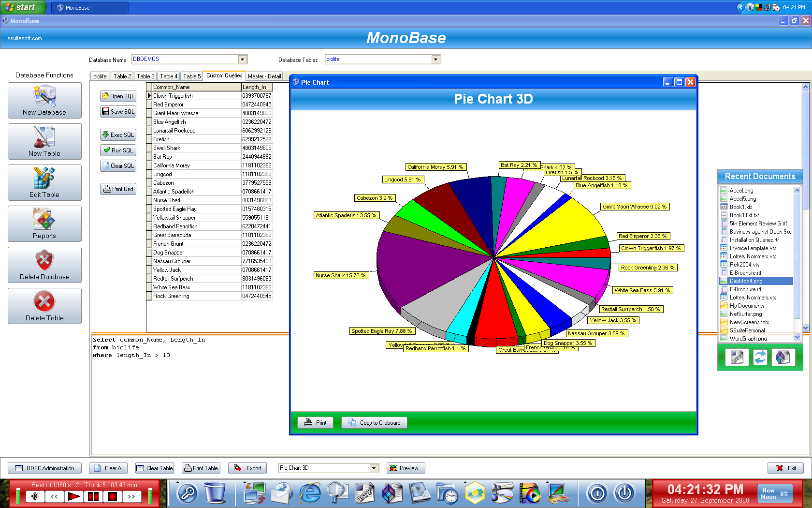Refresh the Recent Documents list
Image resolution: width=812 pixels, height=508 pixels.
(x=760, y=358)
